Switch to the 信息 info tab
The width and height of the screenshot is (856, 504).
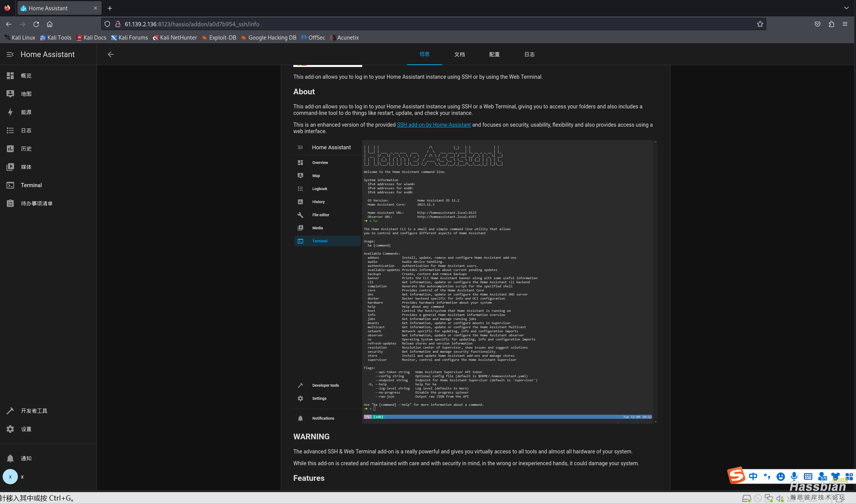425,54
